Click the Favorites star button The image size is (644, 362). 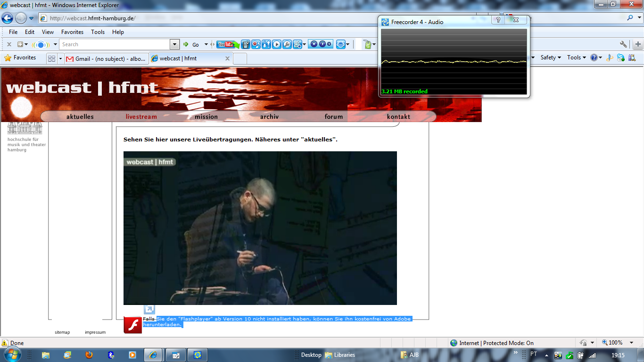click(20, 58)
